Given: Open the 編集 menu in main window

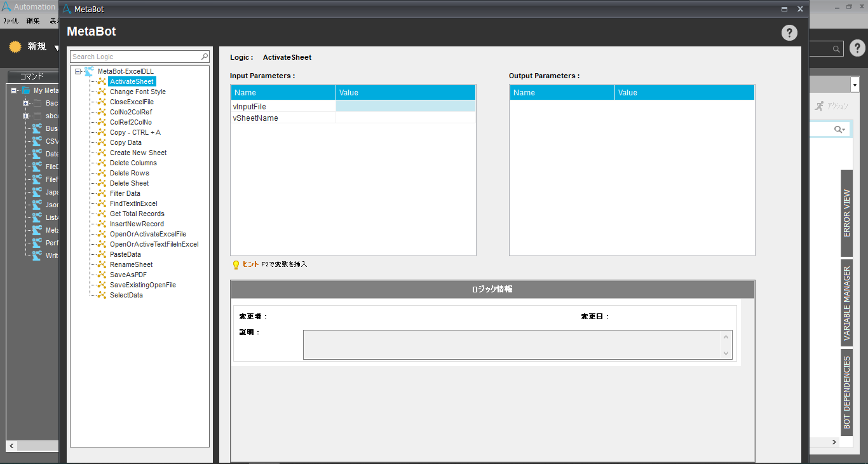Looking at the screenshot, I should click(33, 21).
